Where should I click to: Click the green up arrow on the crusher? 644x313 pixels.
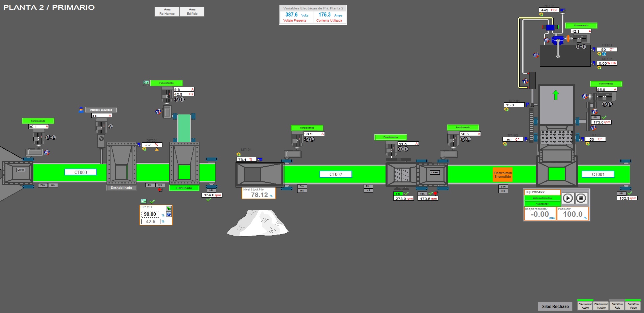click(x=556, y=95)
